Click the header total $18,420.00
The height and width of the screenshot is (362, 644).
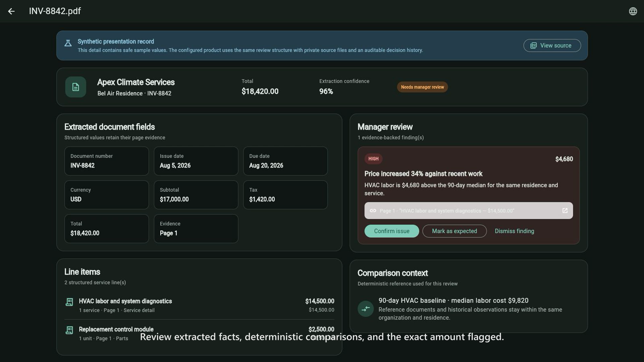260,92
